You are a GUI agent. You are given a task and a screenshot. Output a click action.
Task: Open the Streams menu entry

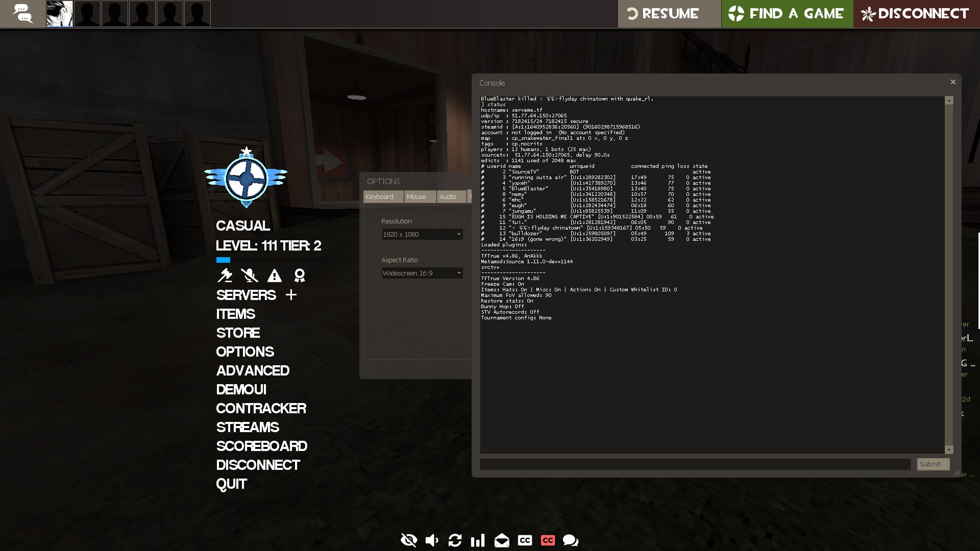point(248,427)
